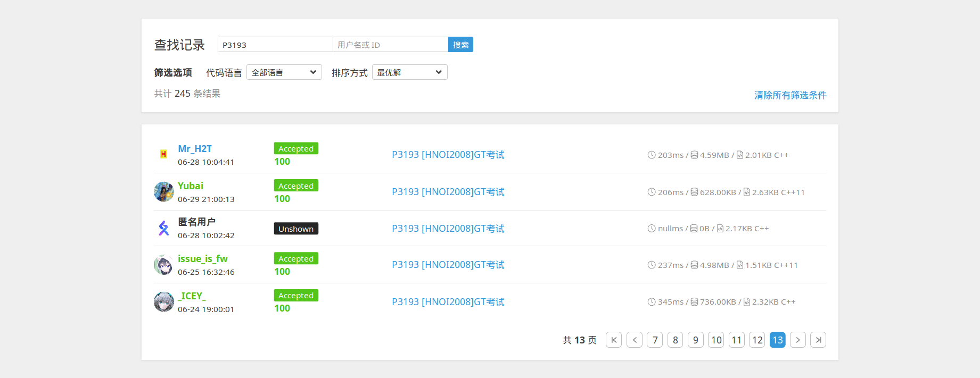Go to page 9
The height and width of the screenshot is (378, 980).
[x=696, y=340]
